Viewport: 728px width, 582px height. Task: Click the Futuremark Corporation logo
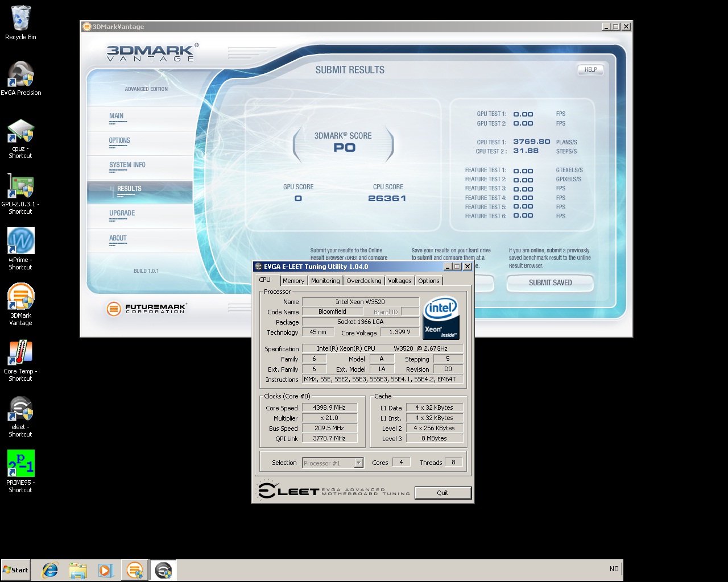pyautogui.click(x=146, y=309)
